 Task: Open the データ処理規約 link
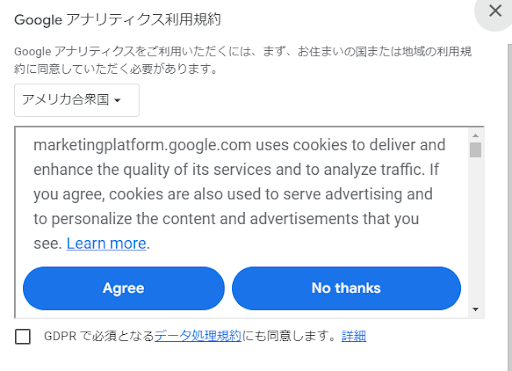198,336
